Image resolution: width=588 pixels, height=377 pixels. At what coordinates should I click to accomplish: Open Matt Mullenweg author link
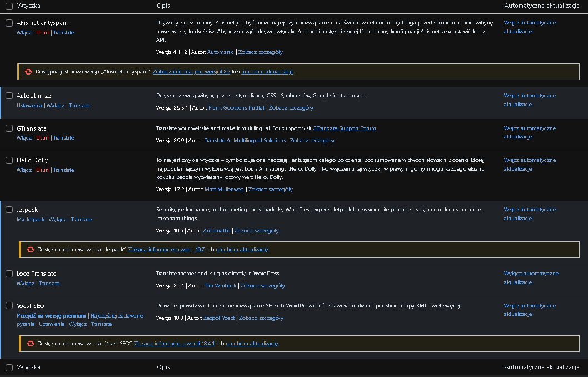pos(225,190)
